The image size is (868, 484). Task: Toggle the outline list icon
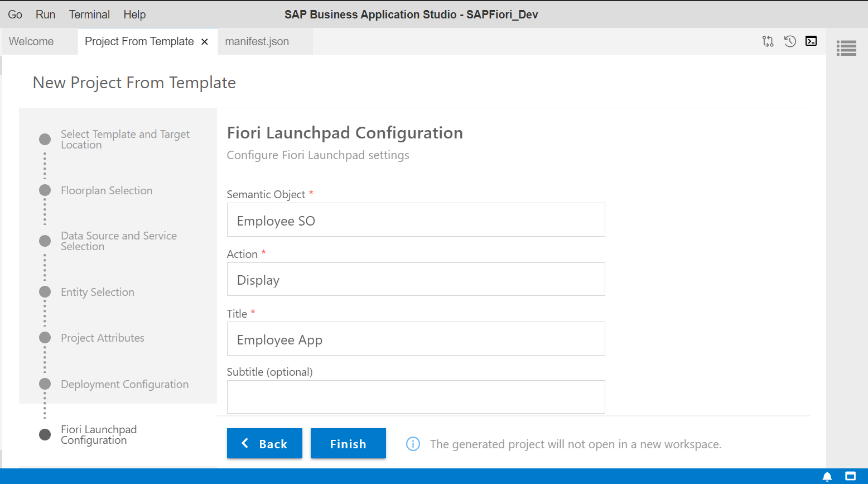point(846,49)
